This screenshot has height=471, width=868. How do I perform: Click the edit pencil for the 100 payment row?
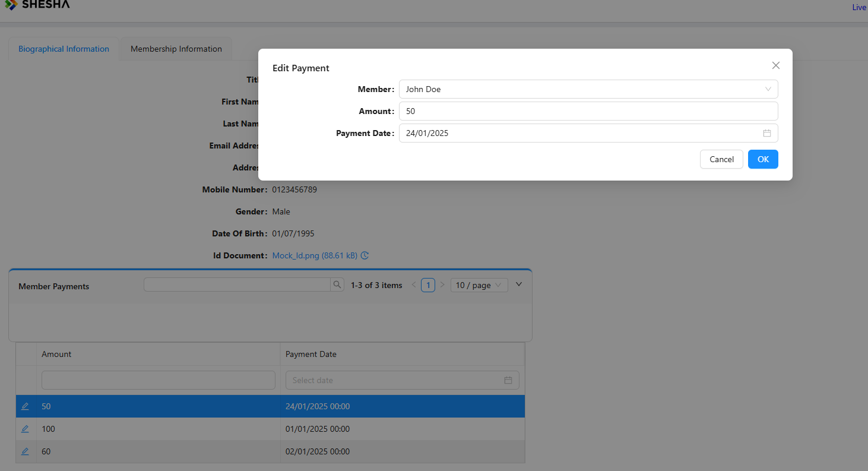click(25, 429)
